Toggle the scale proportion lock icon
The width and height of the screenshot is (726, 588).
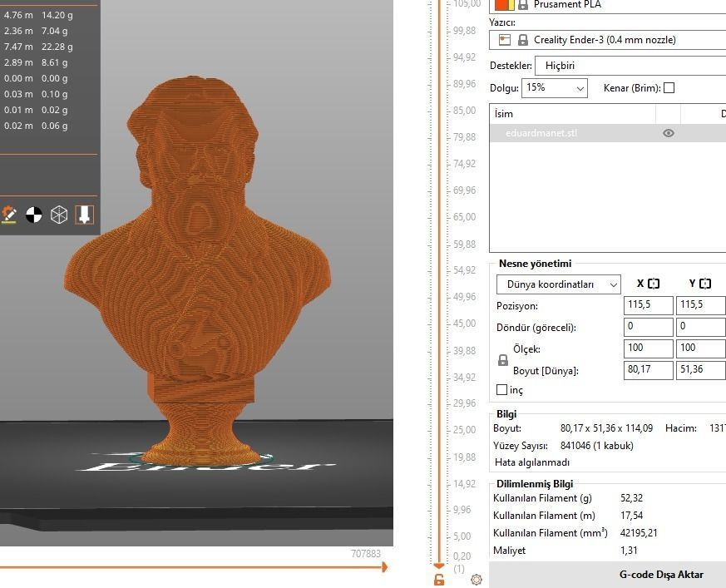pos(503,360)
